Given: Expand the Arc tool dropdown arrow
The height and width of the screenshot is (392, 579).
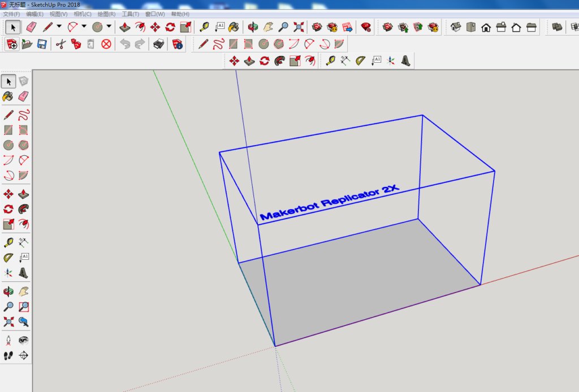Looking at the screenshot, I should 84,26.
